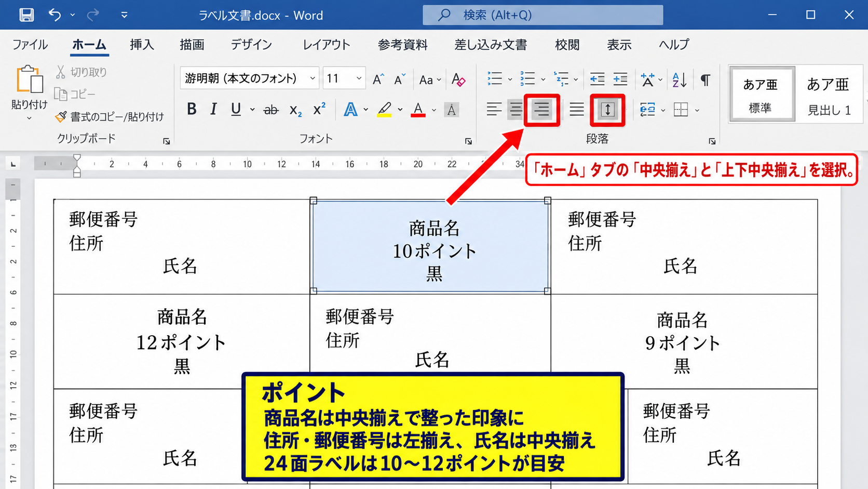Expand the Paste options arrow
This screenshot has height=489, width=868.
(x=29, y=118)
